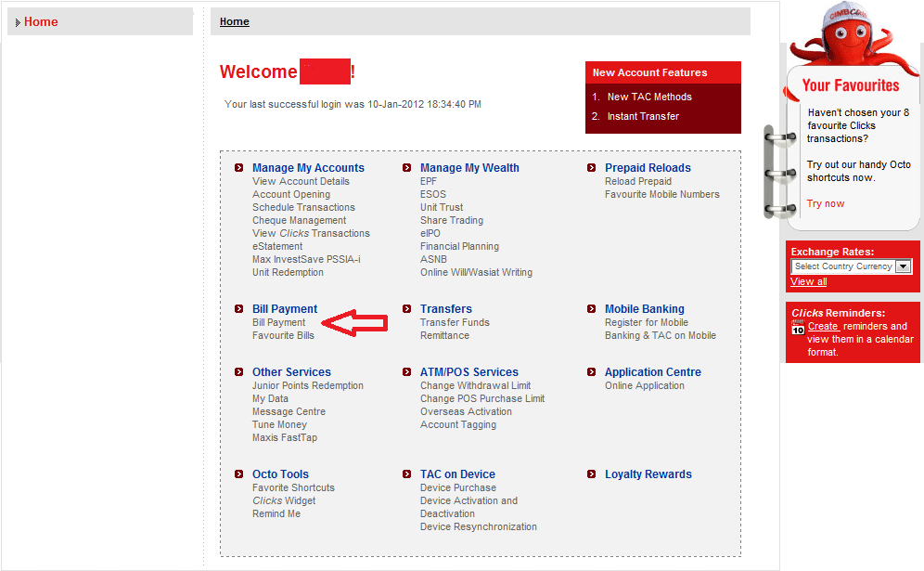Click the arrow icon beside Transfers
The image size is (924, 571).
[x=406, y=308]
